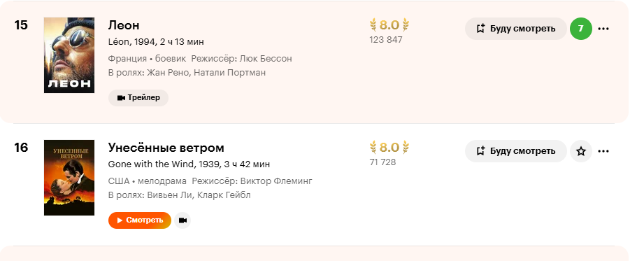Rate Унесённые ветром with the star icon

pyautogui.click(x=581, y=151)
